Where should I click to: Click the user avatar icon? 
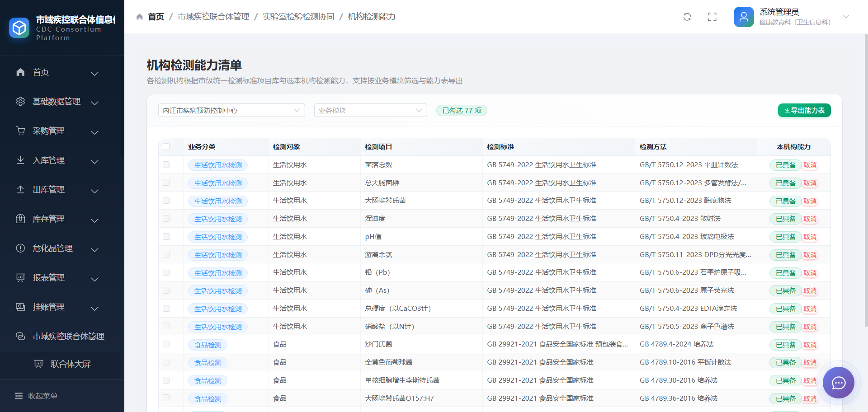[x=744, y=17]
